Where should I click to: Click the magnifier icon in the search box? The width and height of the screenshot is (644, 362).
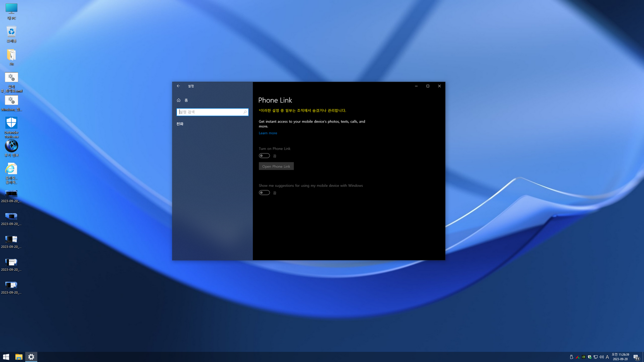(x=245, y=112)
